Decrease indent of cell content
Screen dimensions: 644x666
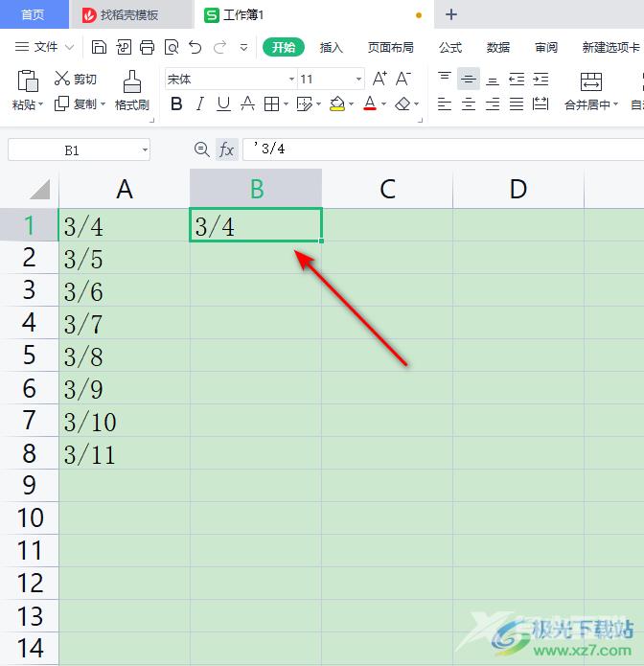click(x=517, y=79)
